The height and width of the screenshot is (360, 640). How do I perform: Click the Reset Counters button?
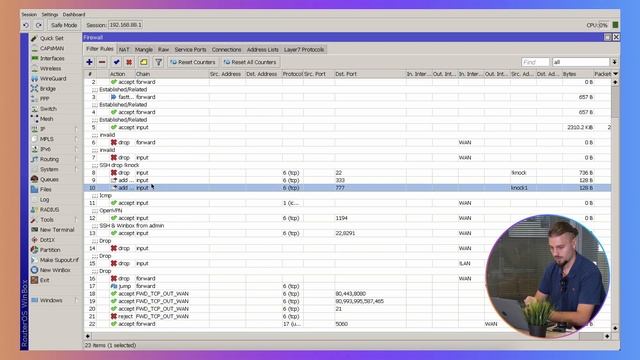[193, 62]
